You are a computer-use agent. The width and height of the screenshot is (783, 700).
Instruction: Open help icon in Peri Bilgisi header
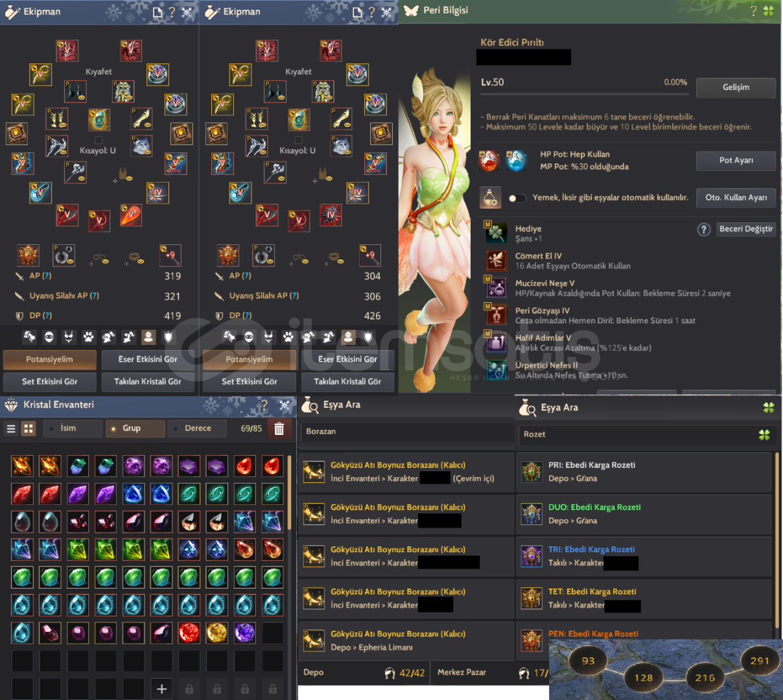click(753, 11)
